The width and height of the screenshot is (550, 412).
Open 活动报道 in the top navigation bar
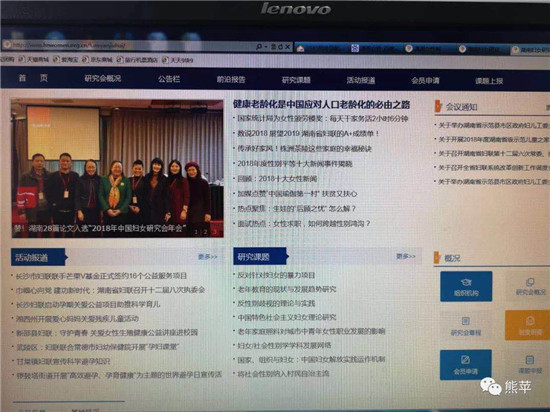click(361, 80)
